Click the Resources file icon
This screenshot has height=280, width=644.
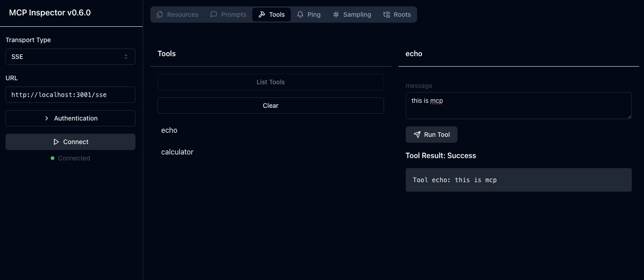(x=159, y=14)
